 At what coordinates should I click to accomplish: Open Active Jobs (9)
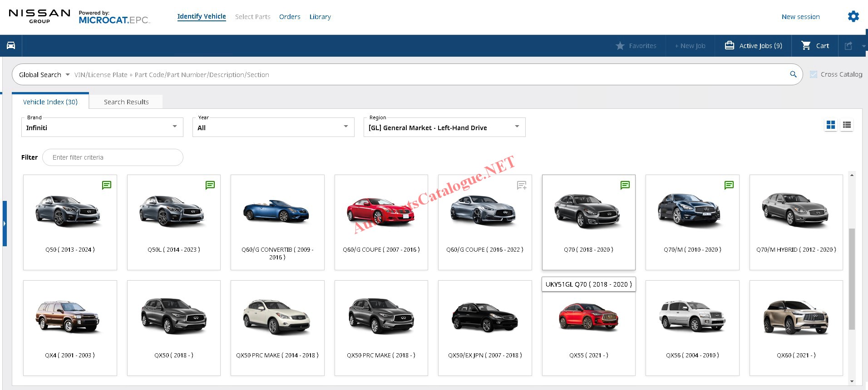[x=753, y=46]
